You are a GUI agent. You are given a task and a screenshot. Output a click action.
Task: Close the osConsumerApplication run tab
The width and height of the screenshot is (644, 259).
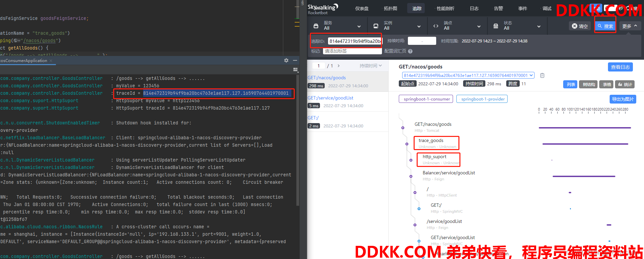click(x=51, y=61)
